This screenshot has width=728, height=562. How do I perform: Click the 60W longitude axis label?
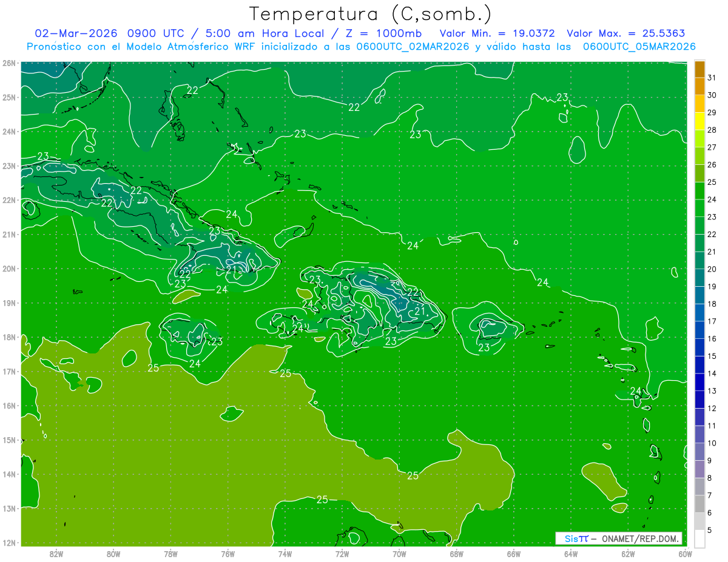(x=686, y=553)
